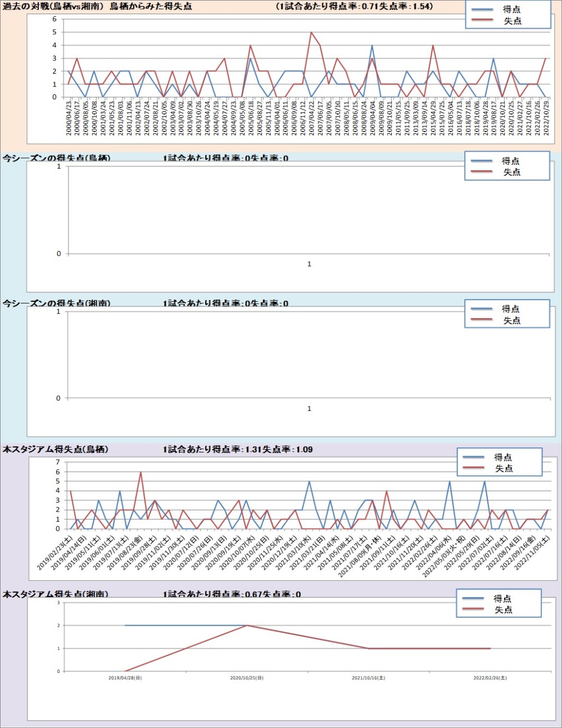Click the blue 得点 legend line in the 過去の対戦 chart
The image size is (562, 728).
click(482, 10)
